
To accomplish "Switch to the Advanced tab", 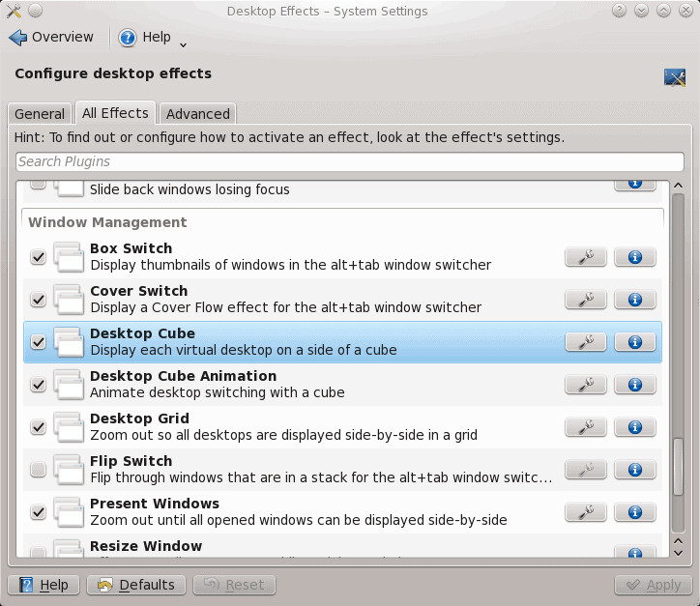I will (197, 114).
